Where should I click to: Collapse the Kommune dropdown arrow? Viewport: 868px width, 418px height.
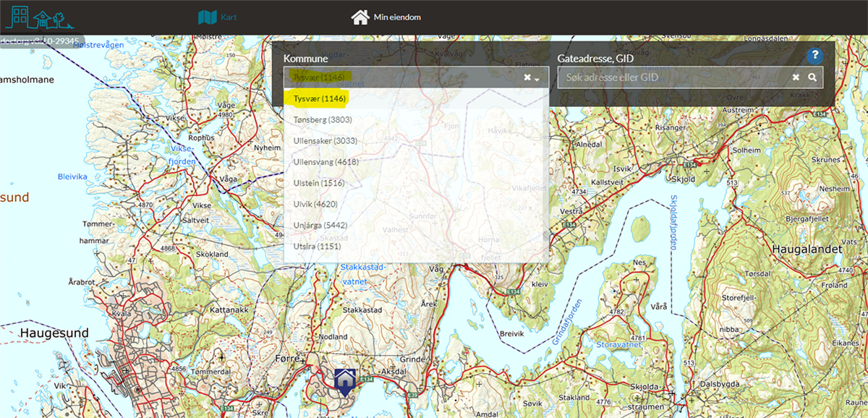click(537, 78)
